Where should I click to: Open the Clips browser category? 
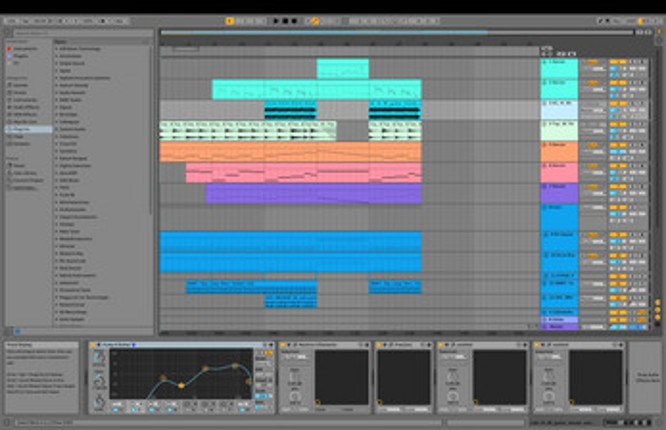tap(17, 136)
